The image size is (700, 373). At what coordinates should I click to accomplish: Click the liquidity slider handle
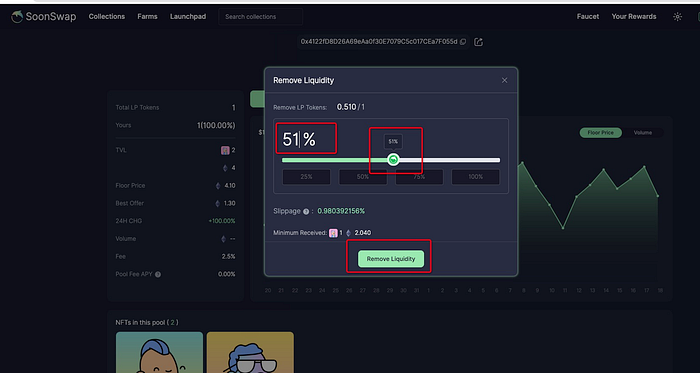(393, 160)
